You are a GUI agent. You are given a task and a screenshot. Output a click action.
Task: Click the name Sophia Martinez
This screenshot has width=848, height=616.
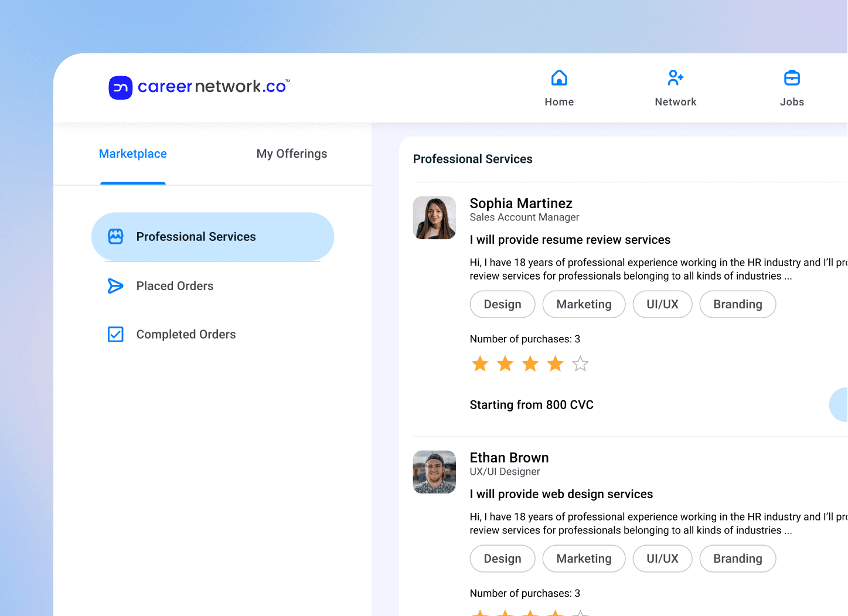[521, 203]
